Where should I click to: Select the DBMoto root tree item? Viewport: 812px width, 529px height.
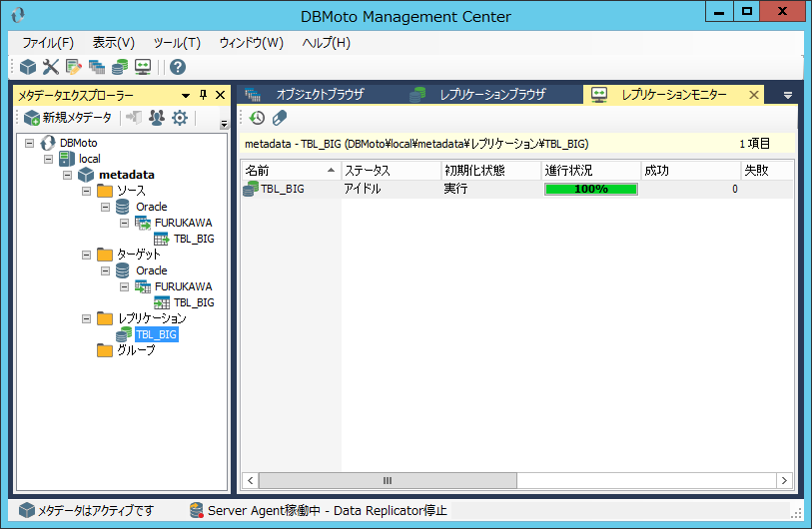pyautogui.click(x=78, y=143)
